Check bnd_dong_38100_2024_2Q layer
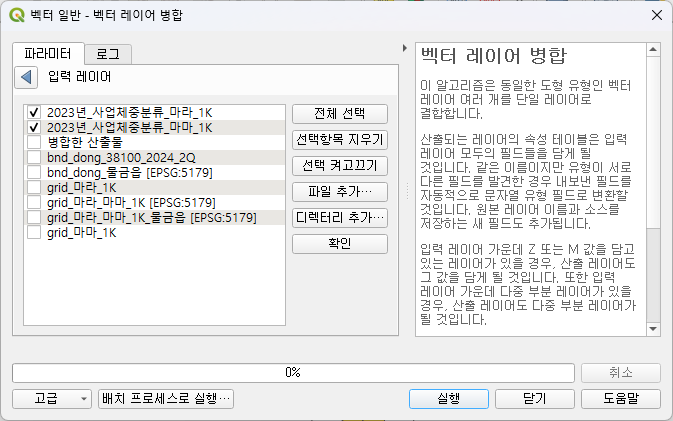 [x=34, y=157]
